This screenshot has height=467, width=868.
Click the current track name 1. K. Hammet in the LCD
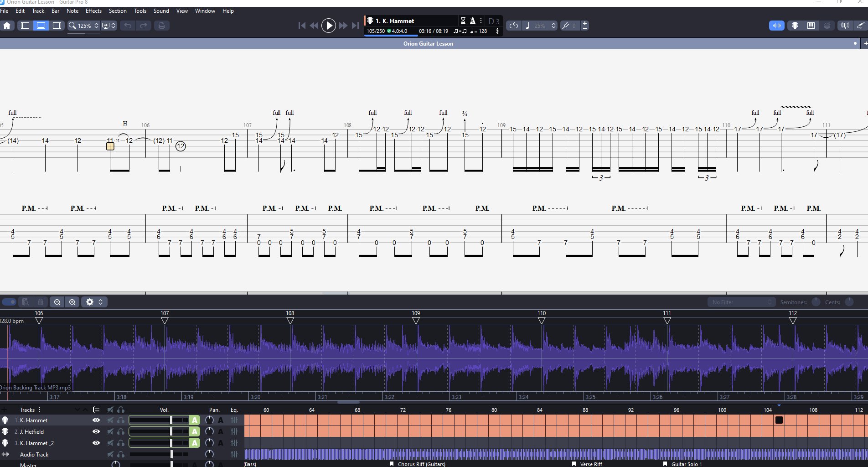click(395, 21)
